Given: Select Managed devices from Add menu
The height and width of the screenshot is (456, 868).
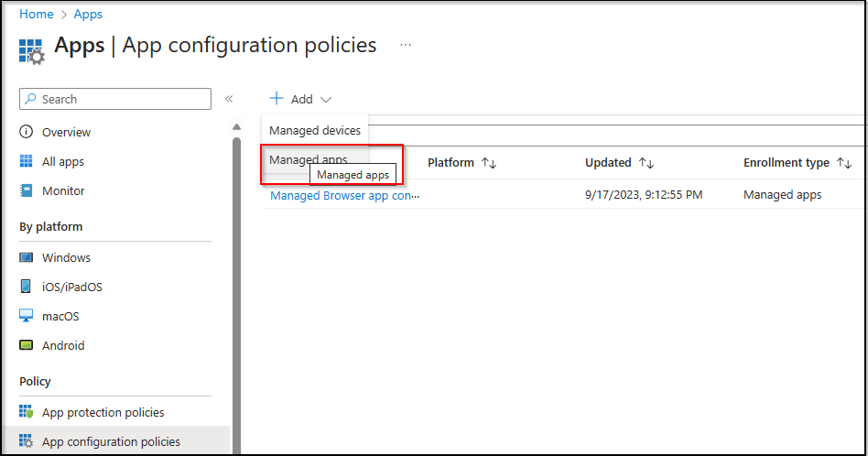Looking at the screenshot, I should 315,130.
